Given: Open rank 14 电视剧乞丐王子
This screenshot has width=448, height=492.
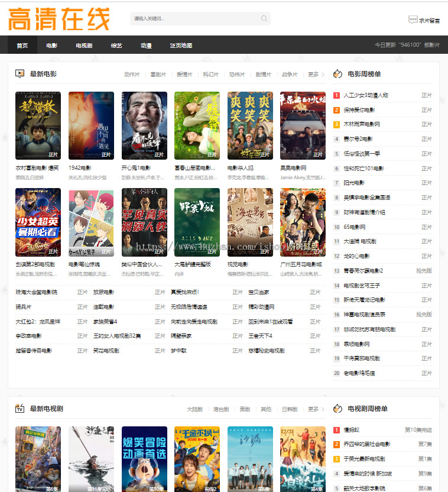Looking at the screenshot, I should pyautogui.click(x=362, y=286).
